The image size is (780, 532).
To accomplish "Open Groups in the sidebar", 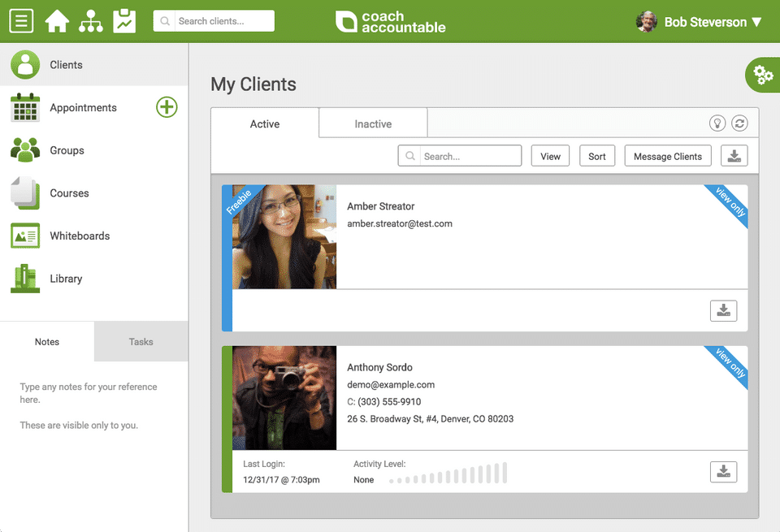I will pos(94,150).
